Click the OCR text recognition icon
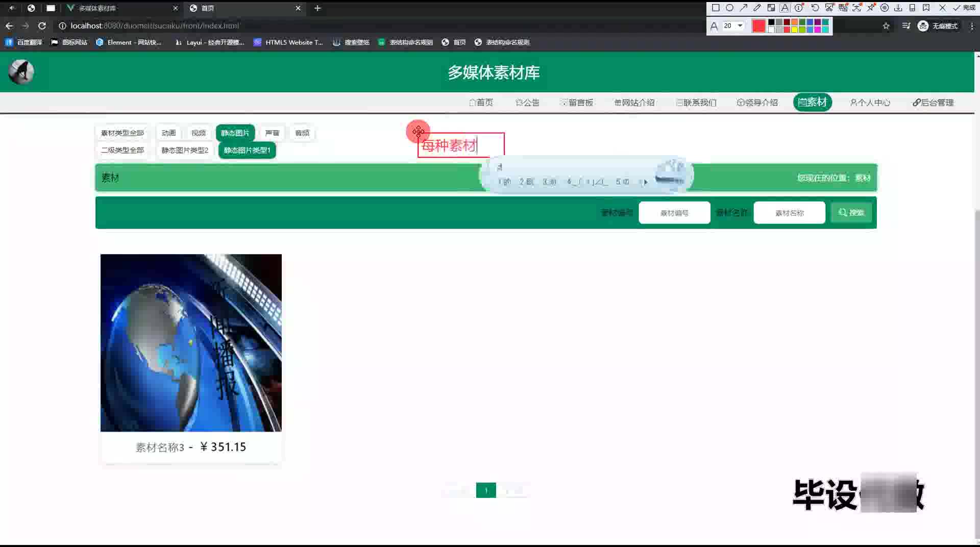The image size is (980, 547). pos(856,8)
